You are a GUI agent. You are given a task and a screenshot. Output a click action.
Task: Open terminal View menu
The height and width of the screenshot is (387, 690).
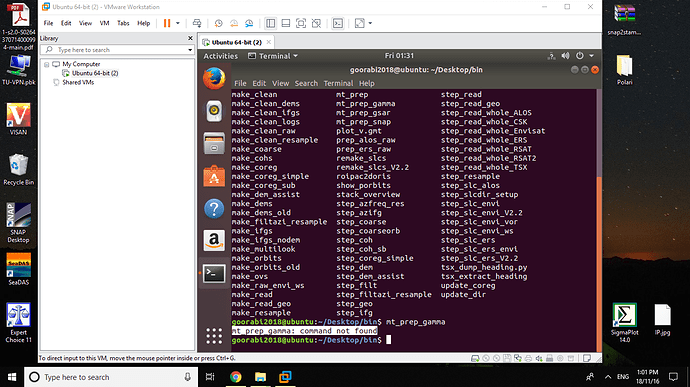click(280, 83)
